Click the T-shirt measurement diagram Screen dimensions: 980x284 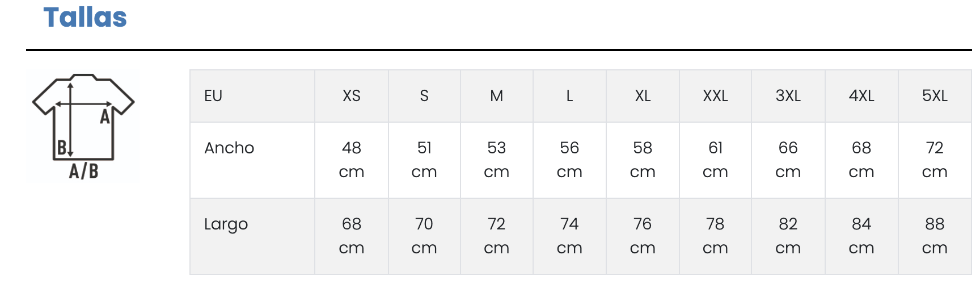(x=83, y=126)
